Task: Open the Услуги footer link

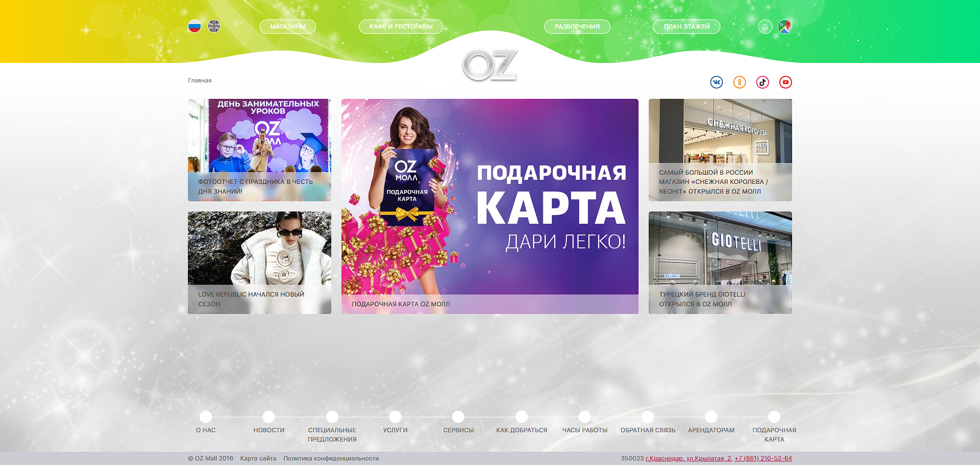Action: tap(395, 430)
